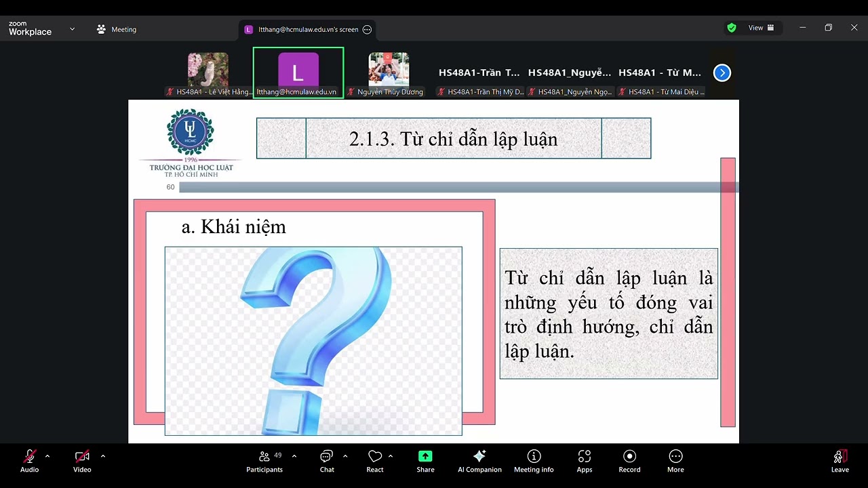Select the Meeting tab
The width and height of the screenshot is (868, 488).
[117, 29]
